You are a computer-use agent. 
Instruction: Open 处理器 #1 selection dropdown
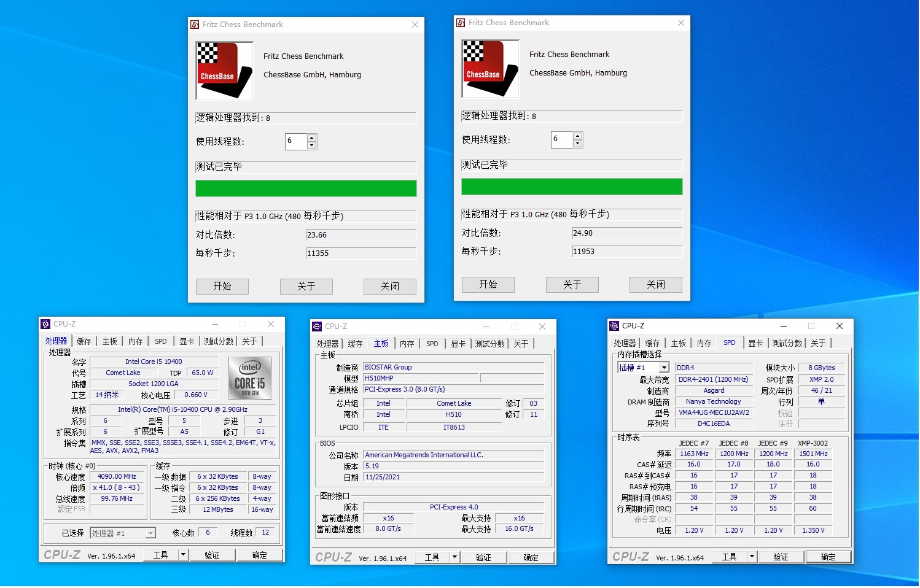click(x=150, y=533)
